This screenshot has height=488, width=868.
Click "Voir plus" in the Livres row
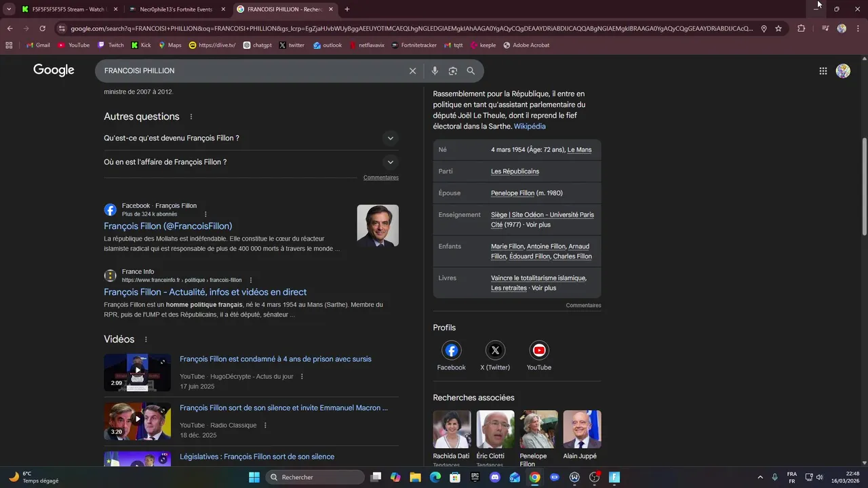pyautogui.click(x=544, y=288)
